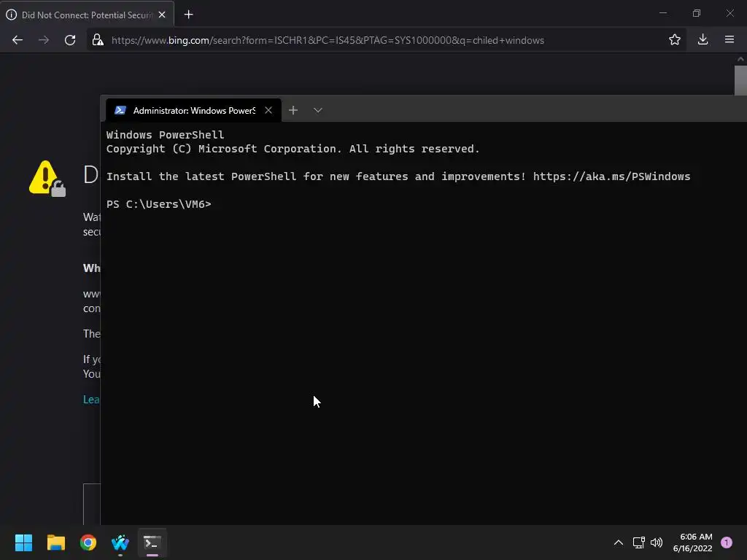Restore down the browser window
This screenshot has height=560, width=747.
[x=697, y=13]
